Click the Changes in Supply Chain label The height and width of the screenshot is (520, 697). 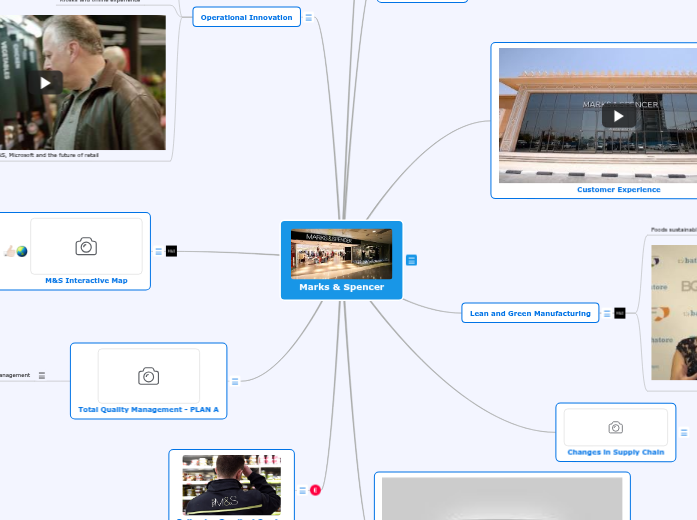coord(616,452)
